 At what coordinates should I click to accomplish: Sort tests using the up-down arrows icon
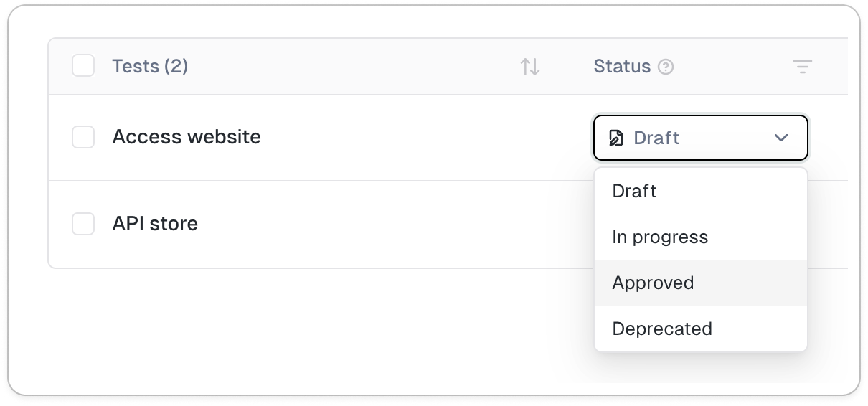click(x=530, y=67)
